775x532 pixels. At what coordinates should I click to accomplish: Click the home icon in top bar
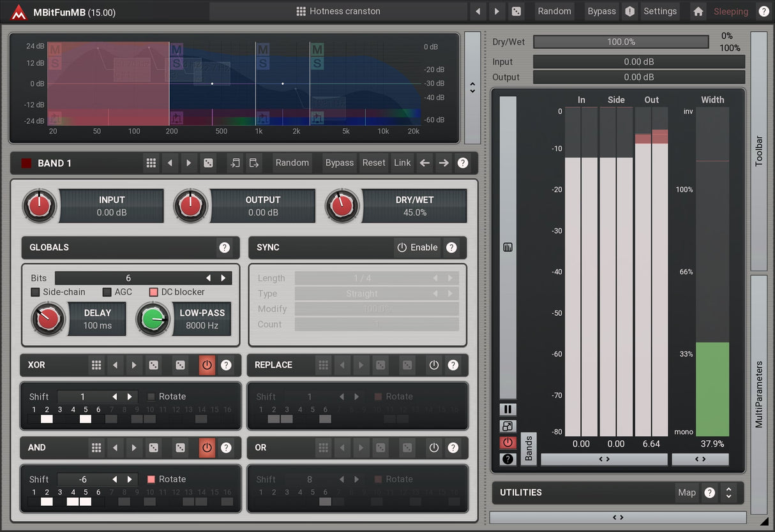(698, 11)
